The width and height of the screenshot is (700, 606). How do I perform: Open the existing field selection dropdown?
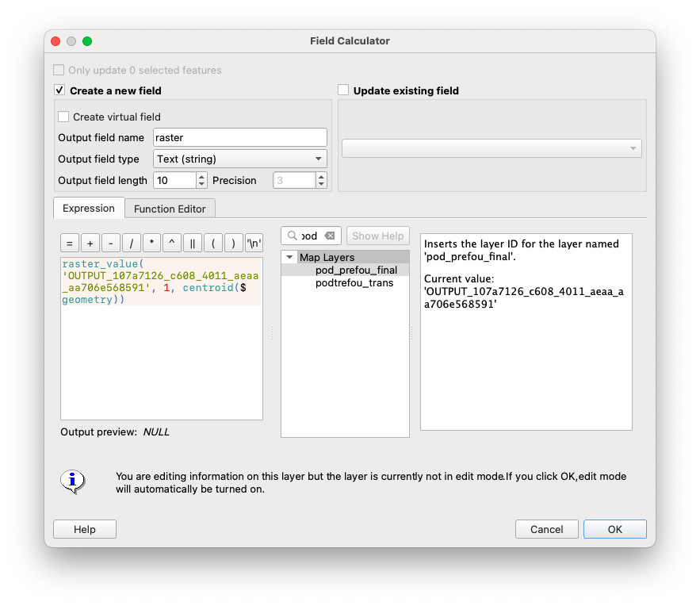tap(492, 148)
